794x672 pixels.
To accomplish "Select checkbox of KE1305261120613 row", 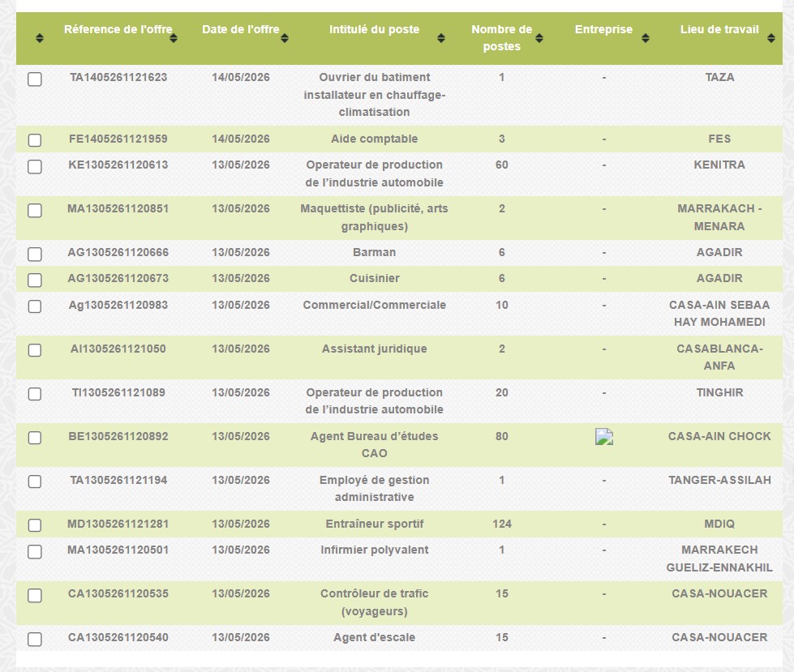I will tap(34, 166).
